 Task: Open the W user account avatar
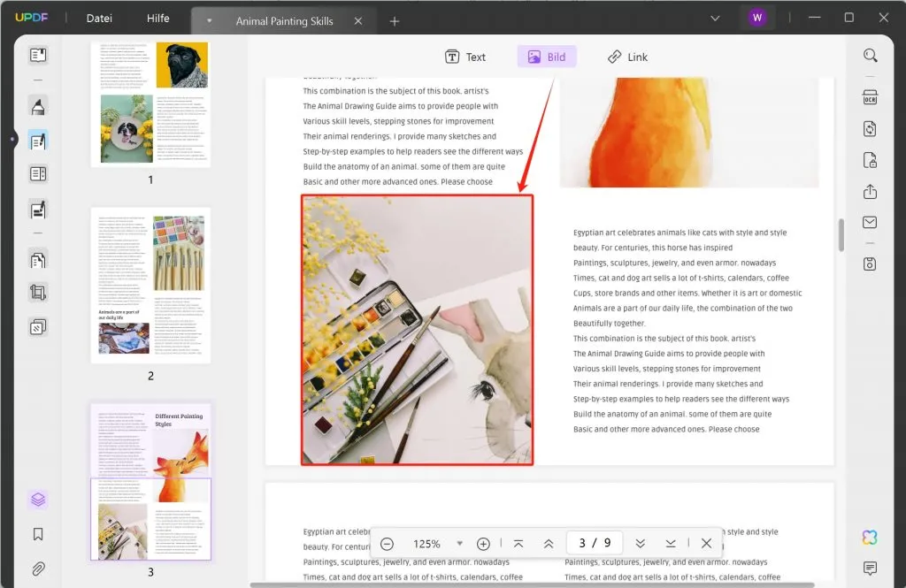757,18
